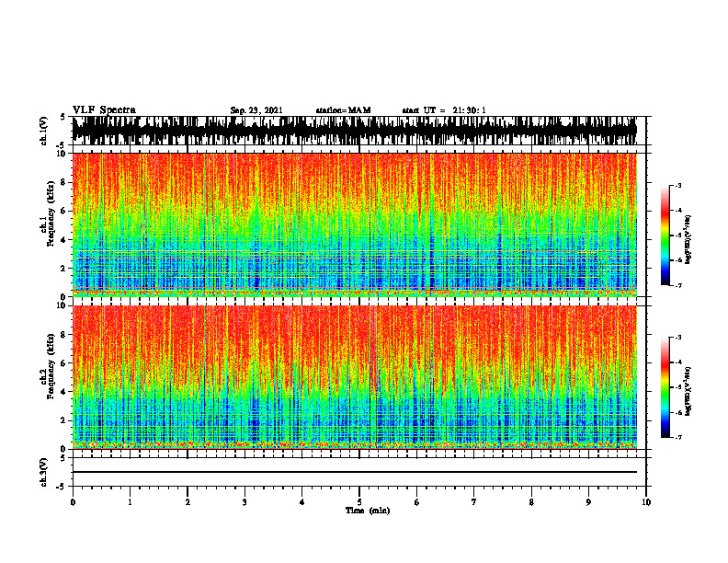Click the "-4" tick on ch.2 colorbar

(x=678, y=362)
